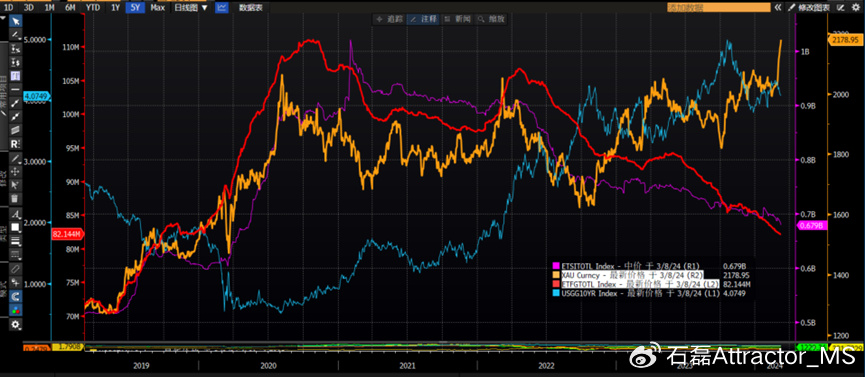This screenshot has width=865, height=377.
Task: Click the blue USGG10YR legend swatch
Action: click(556, 293)
